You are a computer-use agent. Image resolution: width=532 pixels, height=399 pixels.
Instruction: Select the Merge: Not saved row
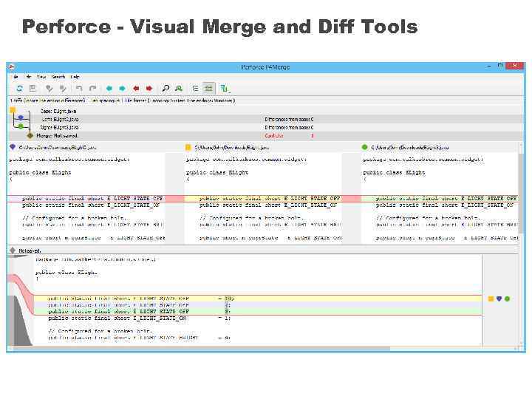tap(265, 136)
